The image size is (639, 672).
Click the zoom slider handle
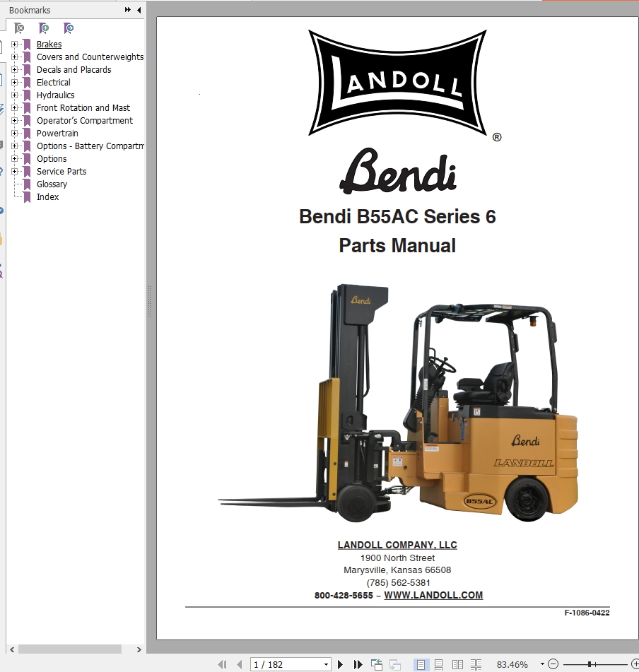(x=590, y=664)
